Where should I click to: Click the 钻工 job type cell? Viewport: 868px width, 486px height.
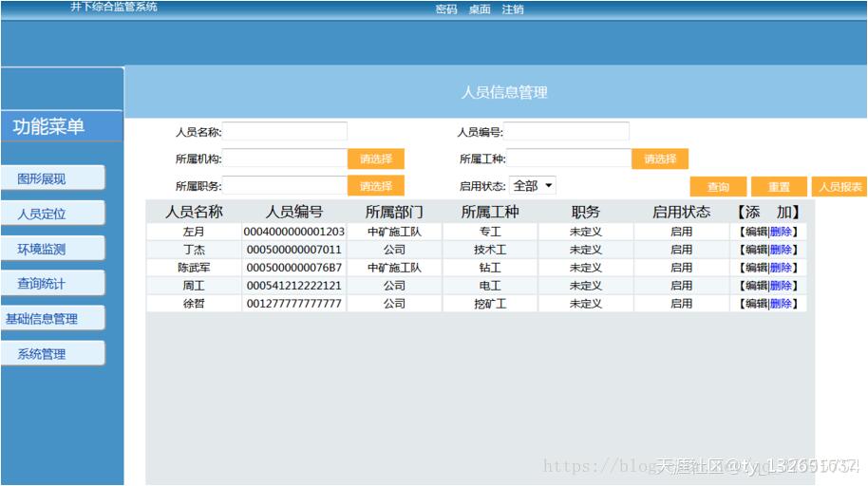[490, 268]
